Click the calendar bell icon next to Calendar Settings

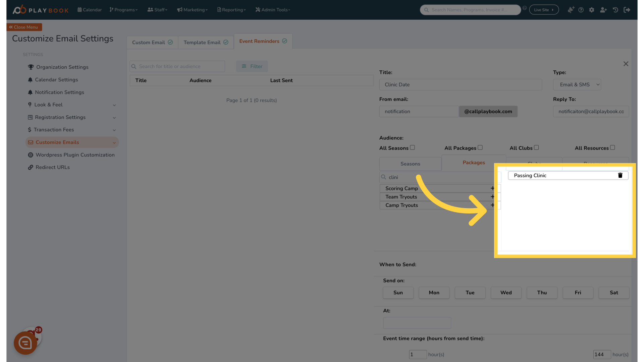[x=30, y=80]
